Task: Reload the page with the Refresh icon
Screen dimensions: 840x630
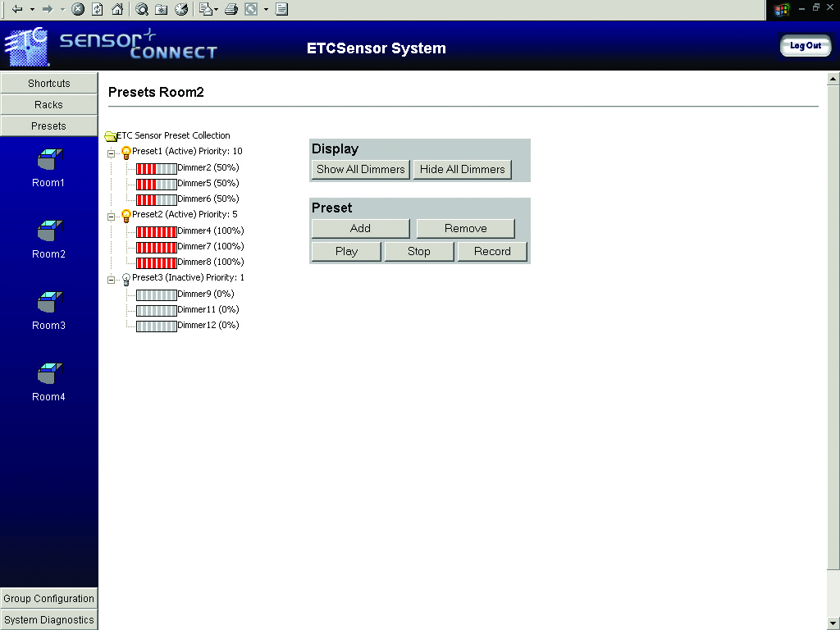Action: click(x=98, y=9)
